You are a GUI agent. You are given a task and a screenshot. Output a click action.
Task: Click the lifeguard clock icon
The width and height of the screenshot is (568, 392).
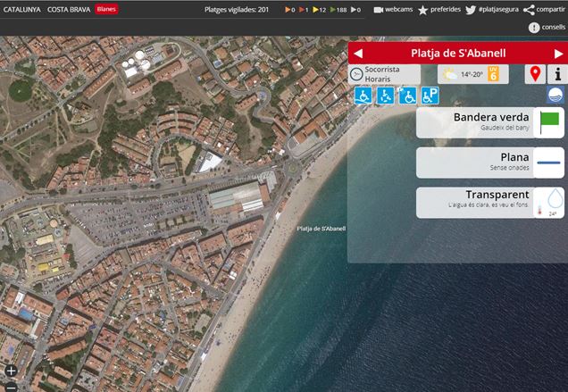pyautogui.click(x=356, y=74)
